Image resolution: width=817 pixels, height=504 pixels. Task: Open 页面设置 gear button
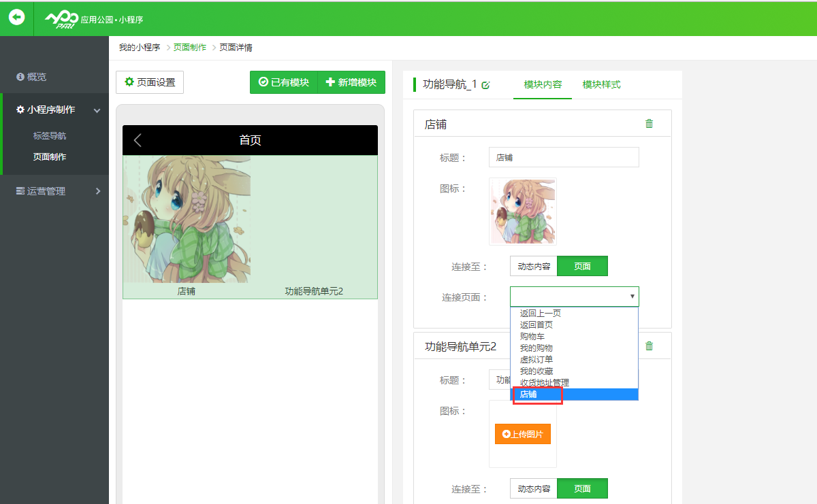coord(150,82)
